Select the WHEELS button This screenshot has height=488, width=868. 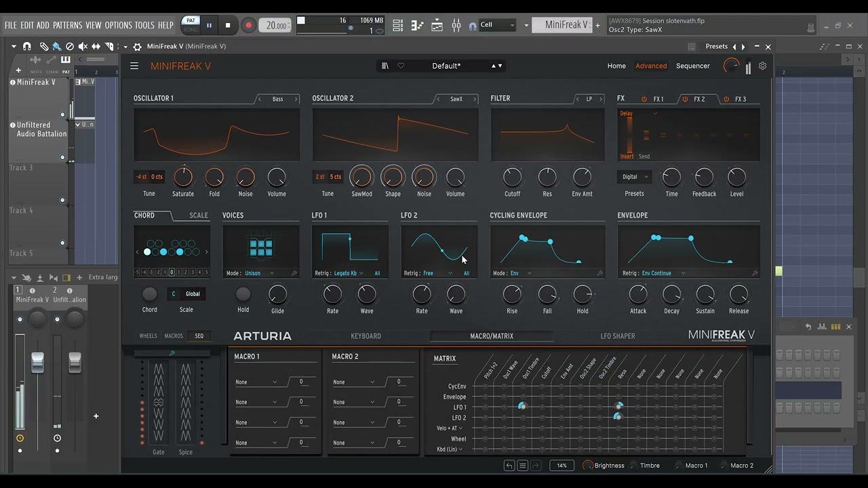(x=148, y=336)
